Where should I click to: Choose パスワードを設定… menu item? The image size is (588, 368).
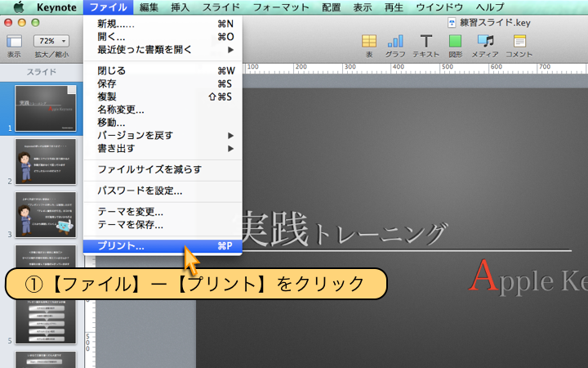pyautogui.click(x=163, y=191)
